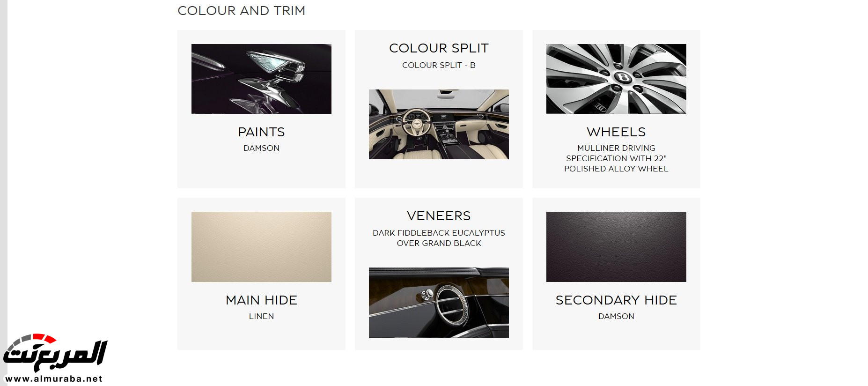Click the COLOUR AND TRIM section title
The image size is (868, 386).
[x=242, y=11]
